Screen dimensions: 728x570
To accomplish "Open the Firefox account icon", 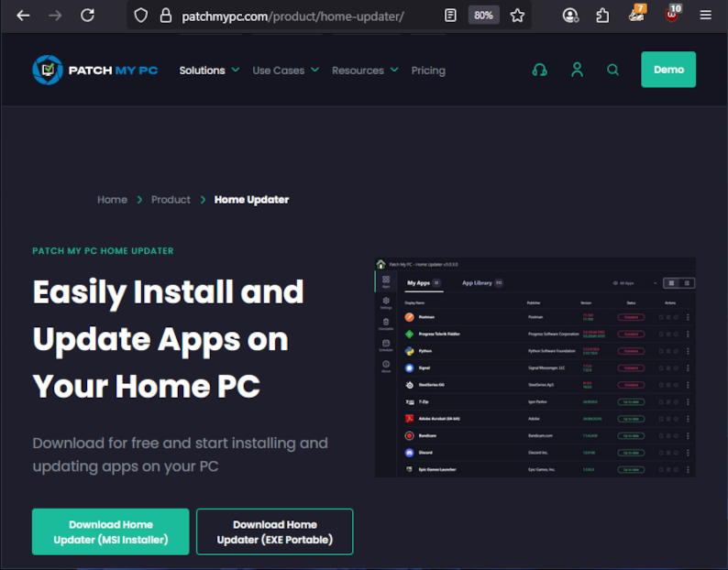I will tap(570, 16).
